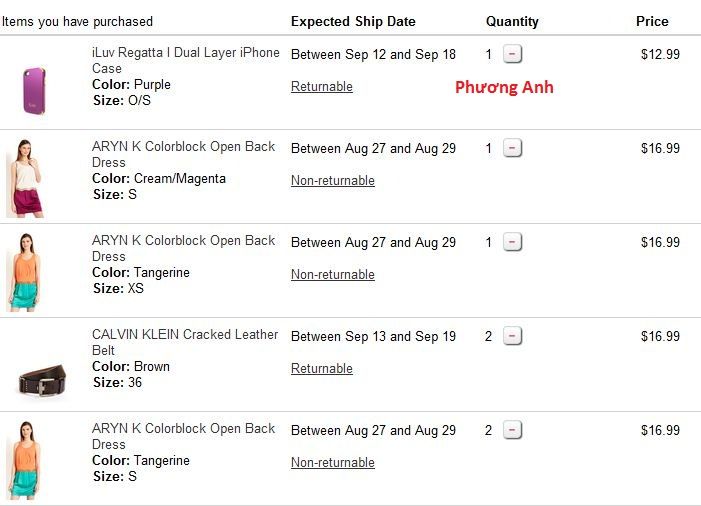Click the Price column header

[x=652, y=21]
